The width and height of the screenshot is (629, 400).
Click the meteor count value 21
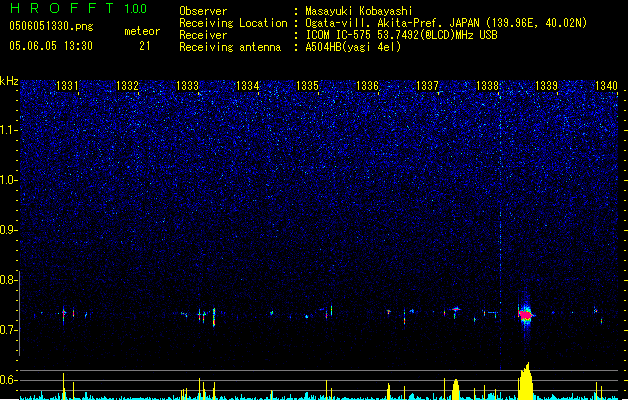tap(144, 46)
